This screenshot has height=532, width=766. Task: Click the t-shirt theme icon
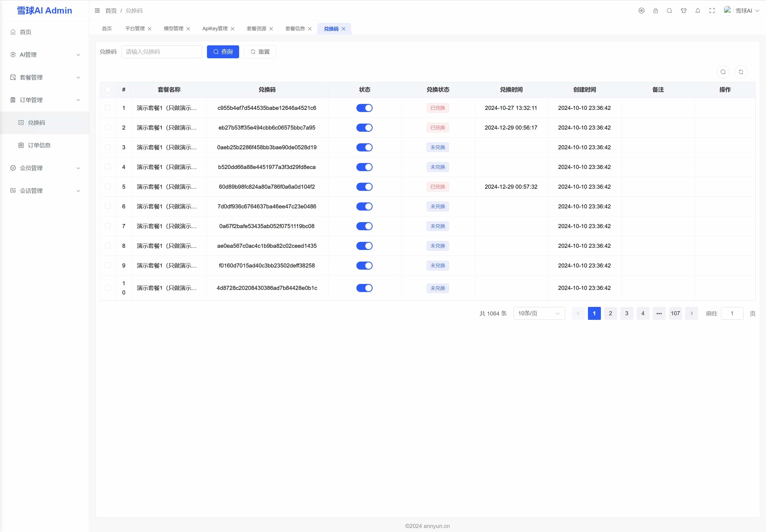click(x=684, y=11)
